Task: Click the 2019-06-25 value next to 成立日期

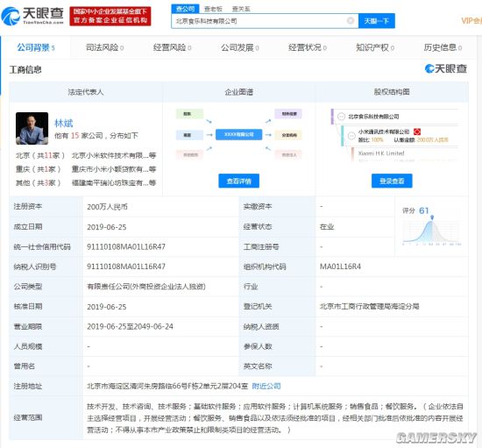Action: click(107, 227)
